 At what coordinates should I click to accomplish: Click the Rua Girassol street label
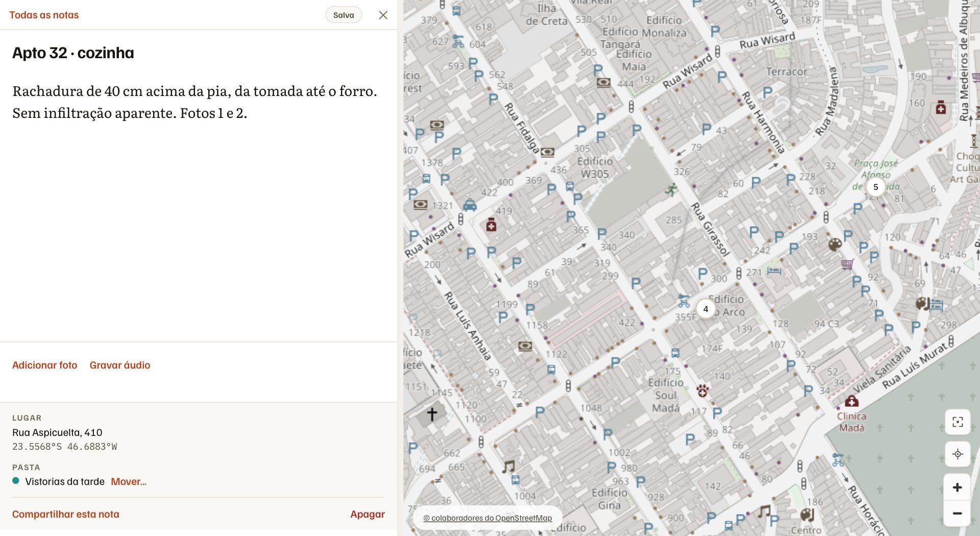pos(710,229)
